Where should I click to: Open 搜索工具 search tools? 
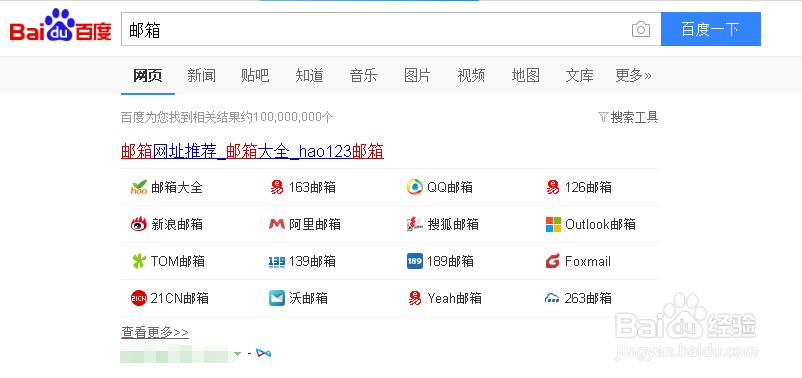(x=634, y=118)
